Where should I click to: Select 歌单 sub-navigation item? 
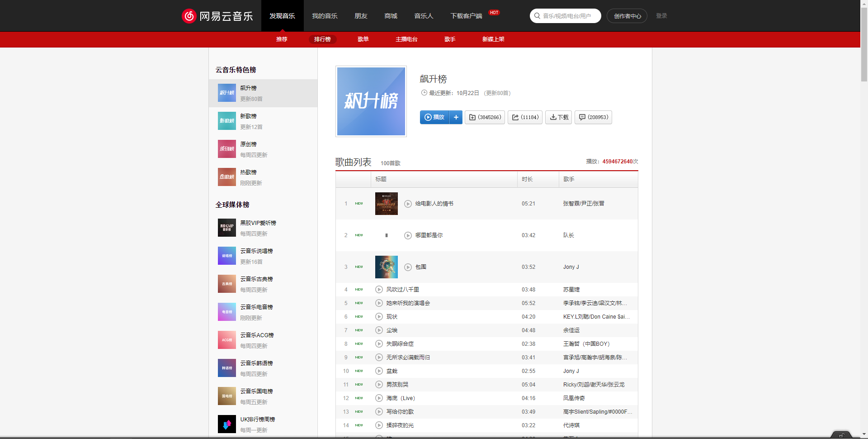click(x=363, y=39)
